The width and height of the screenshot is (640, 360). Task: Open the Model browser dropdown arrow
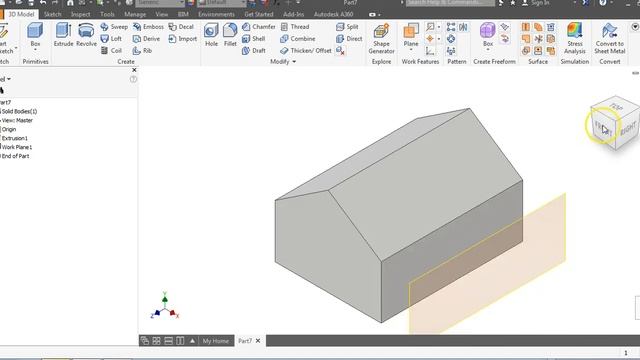[9, 79]
